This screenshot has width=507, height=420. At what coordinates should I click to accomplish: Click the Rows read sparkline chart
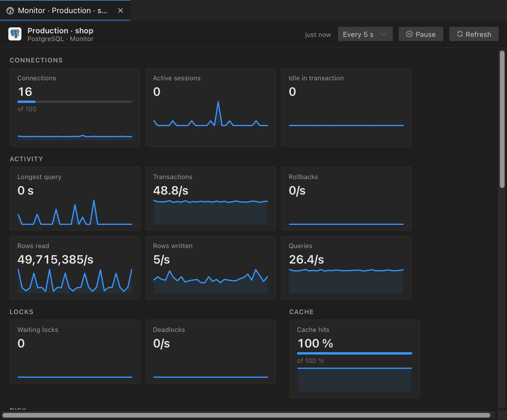tap(75, 281)
